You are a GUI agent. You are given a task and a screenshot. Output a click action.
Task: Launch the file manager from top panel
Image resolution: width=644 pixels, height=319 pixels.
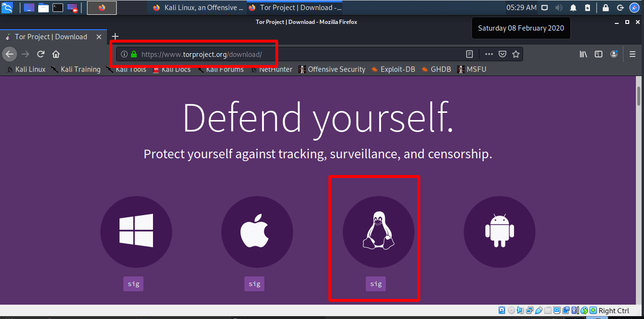44,8
